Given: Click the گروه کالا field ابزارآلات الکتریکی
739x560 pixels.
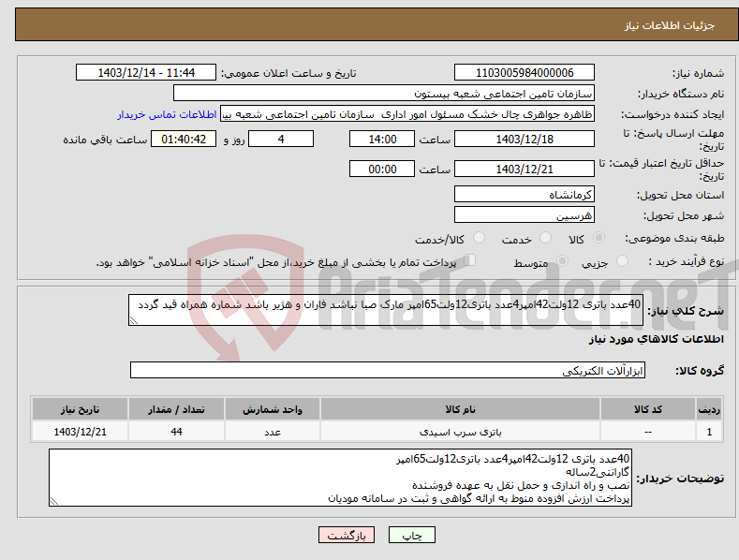Looking at the screenshot, I should pos(388,370).
